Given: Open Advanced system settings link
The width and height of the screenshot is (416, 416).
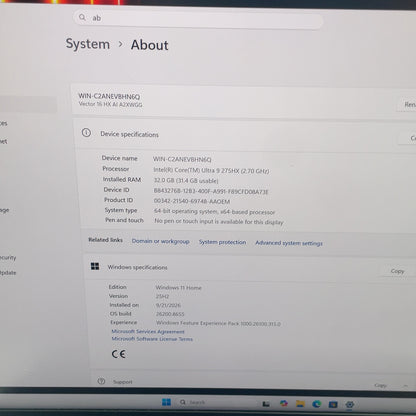Looking at the screenshot, I should point(289,243).
